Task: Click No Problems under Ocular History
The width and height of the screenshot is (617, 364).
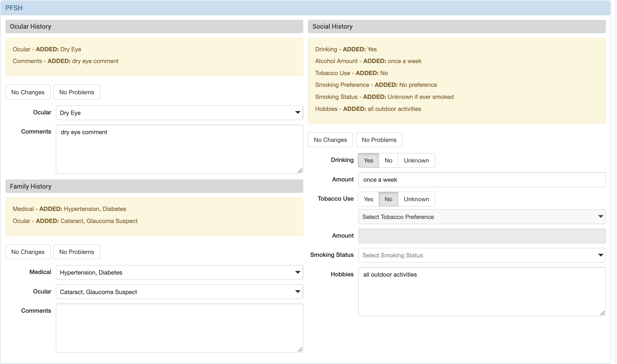Action: tap(77, 92)
